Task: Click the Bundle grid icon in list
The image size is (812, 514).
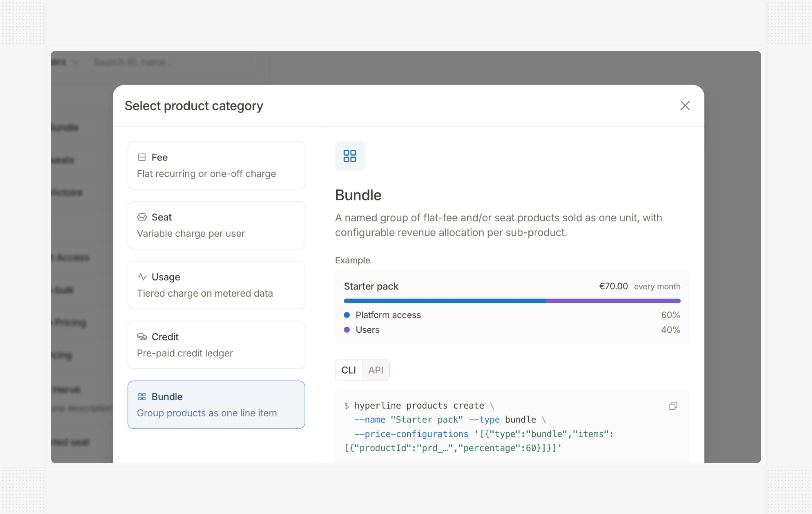Action: [x=142, y=396]
